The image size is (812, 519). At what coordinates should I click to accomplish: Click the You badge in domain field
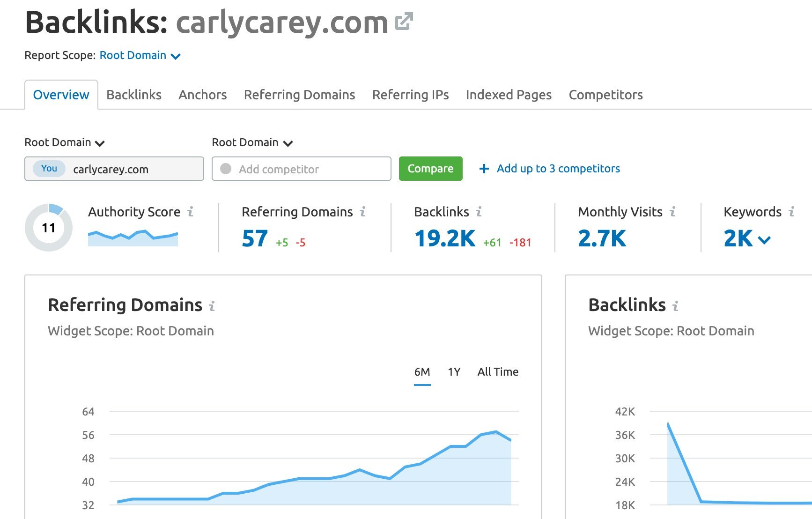[x=49, y=169]
